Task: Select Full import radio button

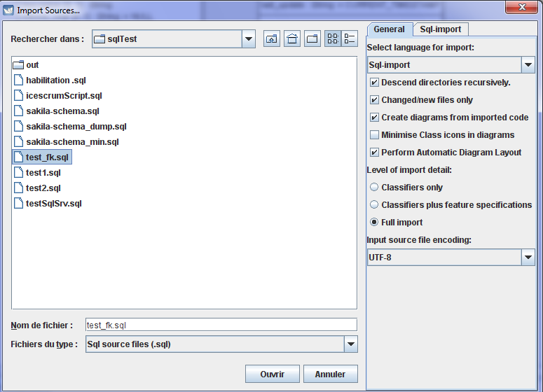Action: [x=374, y=222]
